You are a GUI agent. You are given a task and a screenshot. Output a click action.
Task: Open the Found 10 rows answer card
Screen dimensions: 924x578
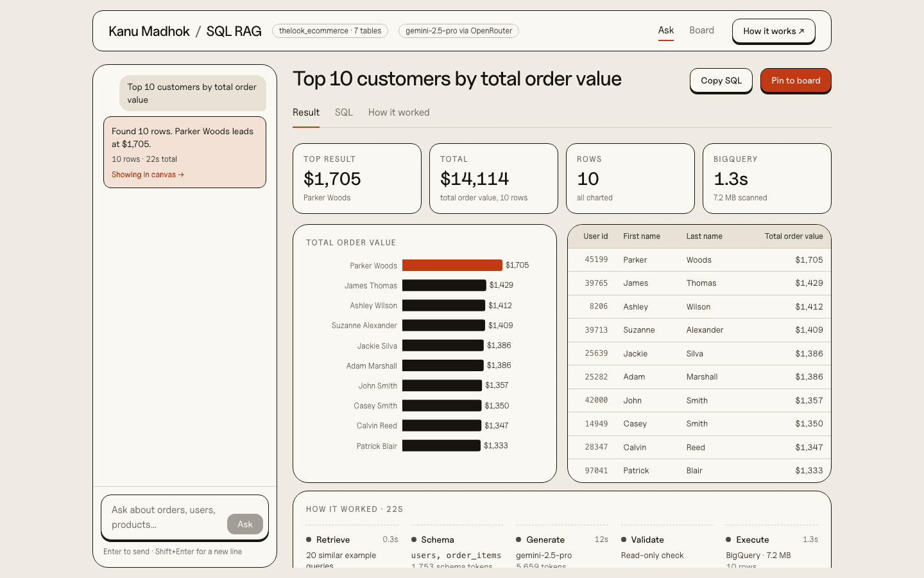click(x=185, y=152)
